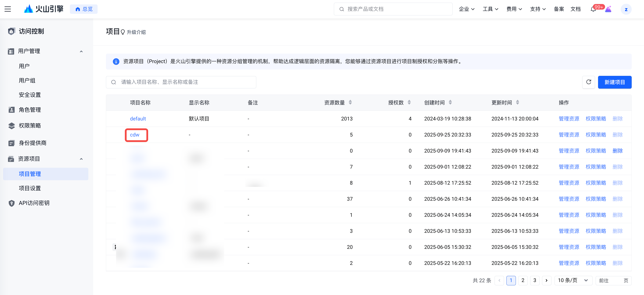Collapse the 资源项目 sidebar section

point(81,159)
